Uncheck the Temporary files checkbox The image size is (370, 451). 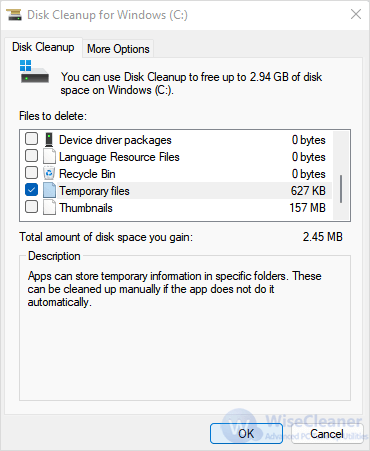click(32, 190)
